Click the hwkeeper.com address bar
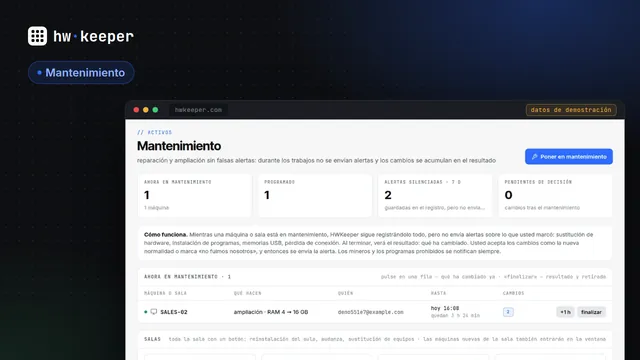Viewport: 640px width, 360px height. [198, 110]
